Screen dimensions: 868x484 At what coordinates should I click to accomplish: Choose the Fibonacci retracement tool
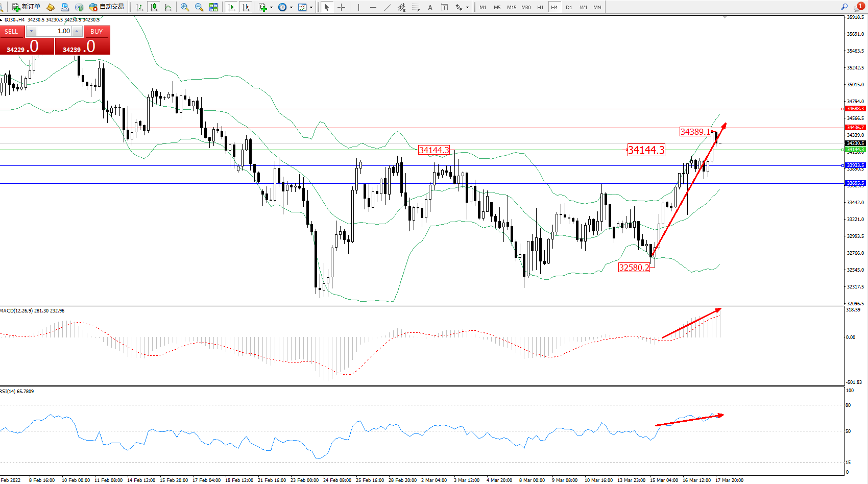pyautogui.click(x=416, y=7)
